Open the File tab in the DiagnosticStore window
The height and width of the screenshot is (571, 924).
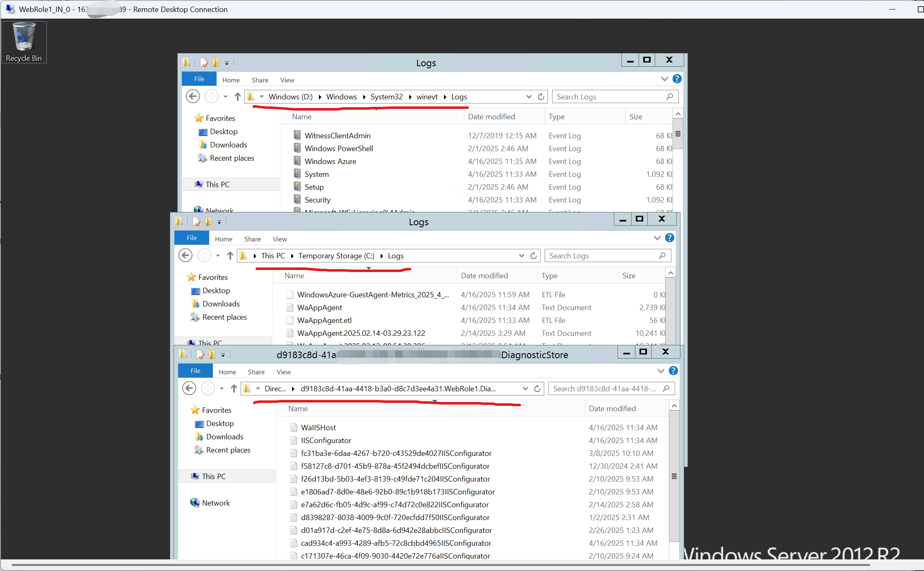pos(195,371)
